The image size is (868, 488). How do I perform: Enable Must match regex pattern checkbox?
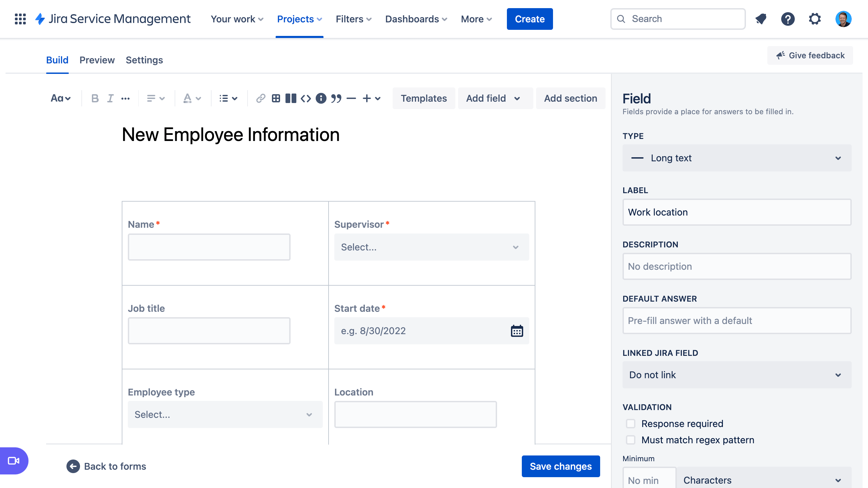pos(631,440)
